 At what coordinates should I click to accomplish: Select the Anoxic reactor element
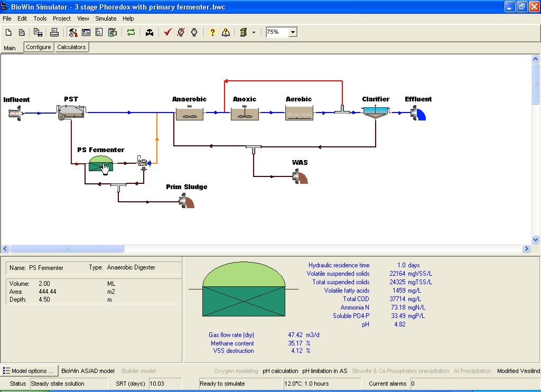[x=245, y=113]
